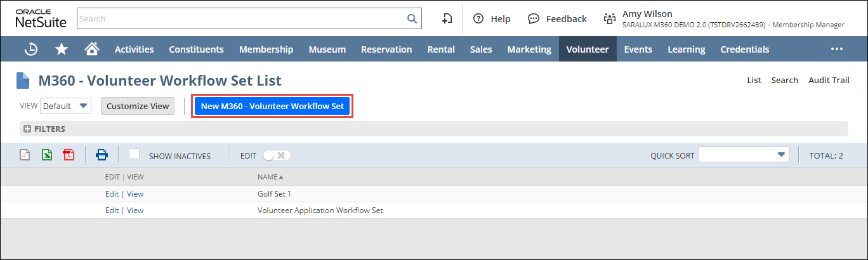This screenshot has height=260, width=868.
Task: Click New M360 - Volunteer Workflow Set
Action: [272, 106]
